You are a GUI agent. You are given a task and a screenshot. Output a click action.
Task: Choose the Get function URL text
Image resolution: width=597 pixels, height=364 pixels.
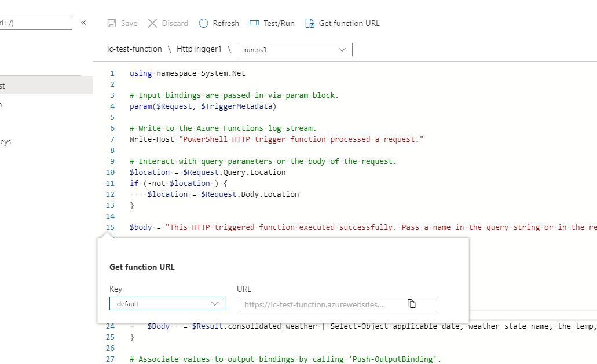tap(349, 23)
